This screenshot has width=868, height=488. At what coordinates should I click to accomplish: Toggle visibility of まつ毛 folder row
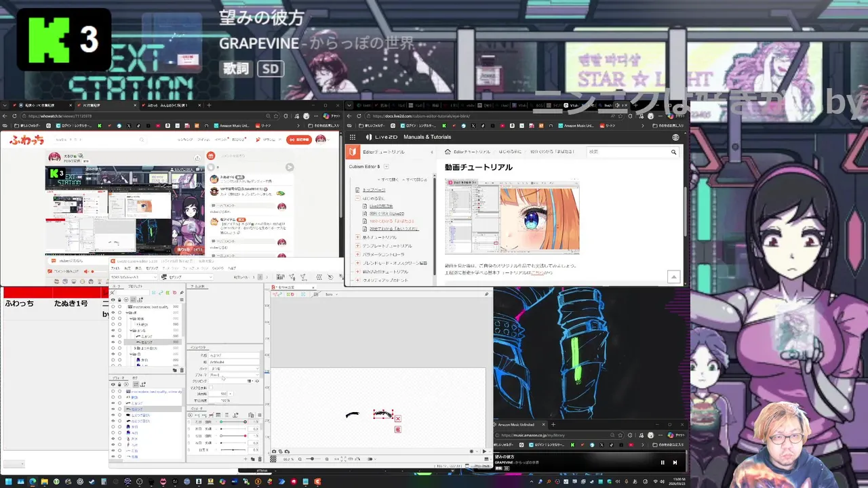click(x=113, y=330)
